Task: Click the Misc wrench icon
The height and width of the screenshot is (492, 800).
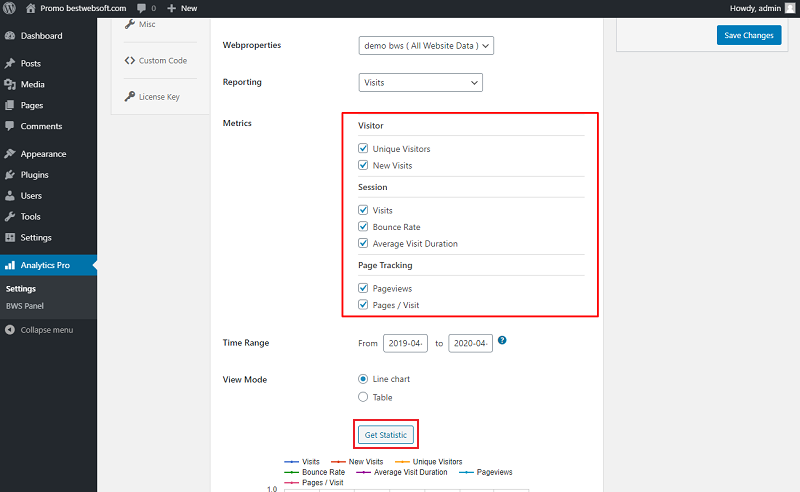Action: click(130, 24)
